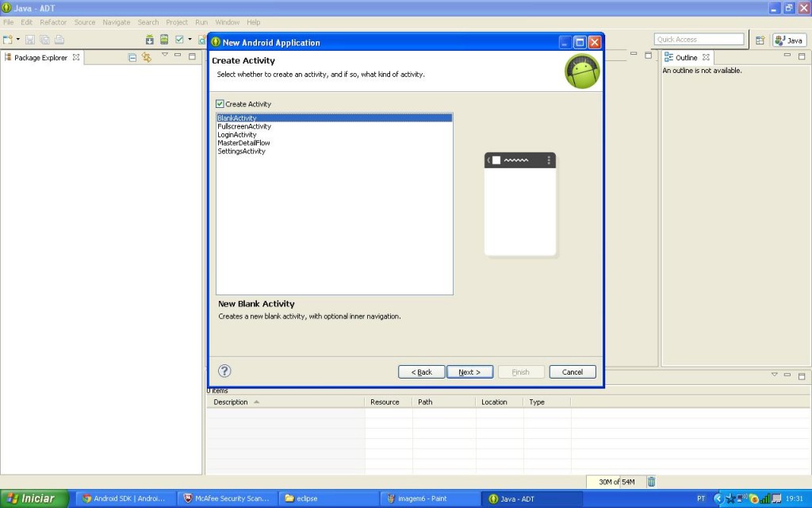Click the blank activity preview thumbnail
Screen dimensions: 812x508
(x=520, y=204)
